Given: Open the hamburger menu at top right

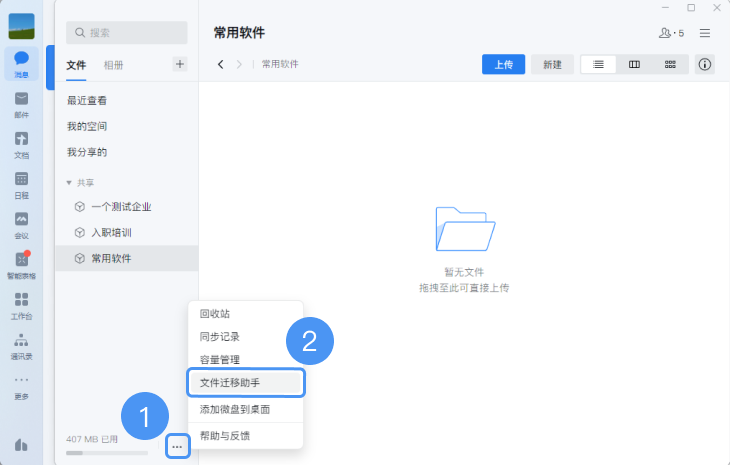Looking at the screenshot, I should point(705,33).
